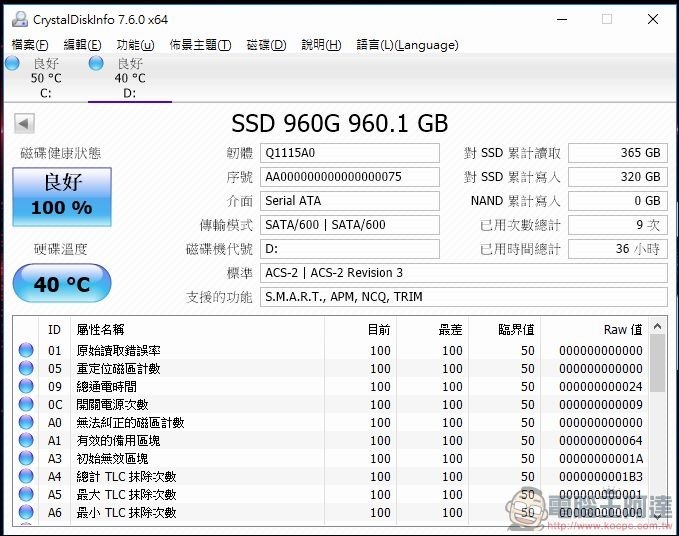Select the 重定位磁區計數 attribute row
The image size is (679, 536).
(331, 368)
